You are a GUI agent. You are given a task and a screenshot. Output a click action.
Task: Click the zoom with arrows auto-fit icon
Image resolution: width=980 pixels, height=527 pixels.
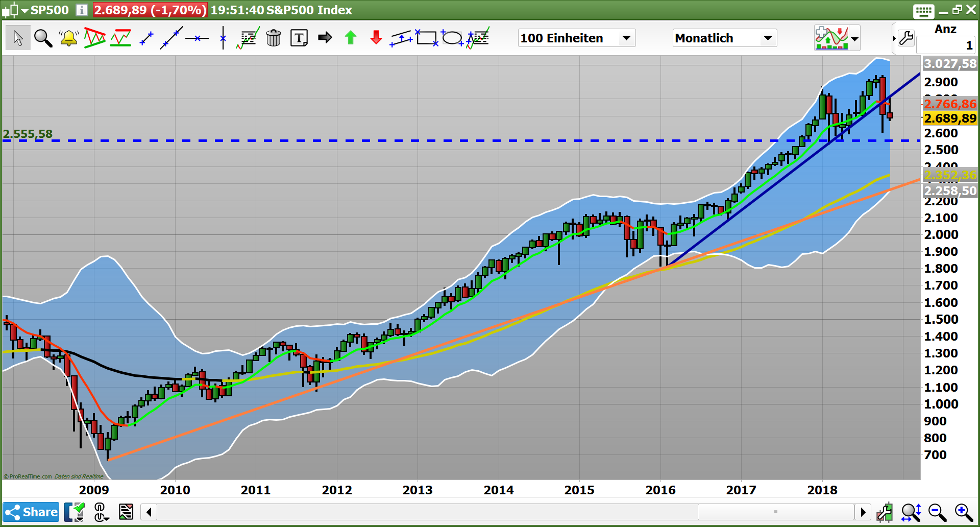(x=911, y=512)
